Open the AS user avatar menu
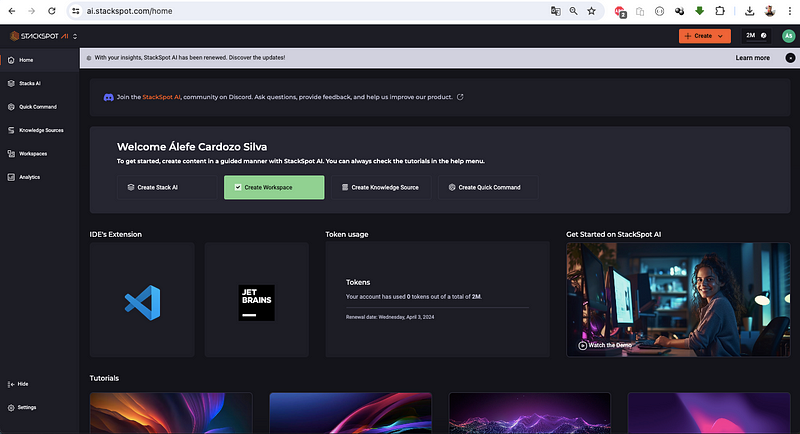Screen dimensions: 800x434 [x=788, y=36]
